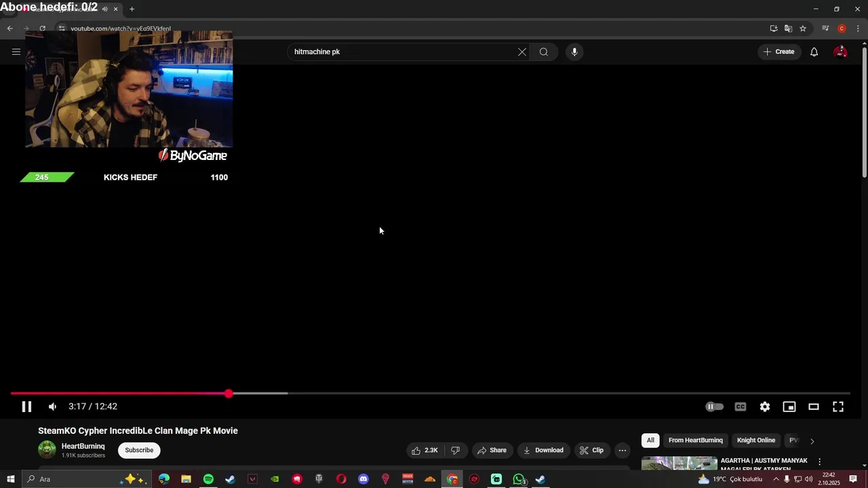Open the taskbar clock showing 22:42
The height and width of the screenshot is (488, 868).
[x=829, y=479]
